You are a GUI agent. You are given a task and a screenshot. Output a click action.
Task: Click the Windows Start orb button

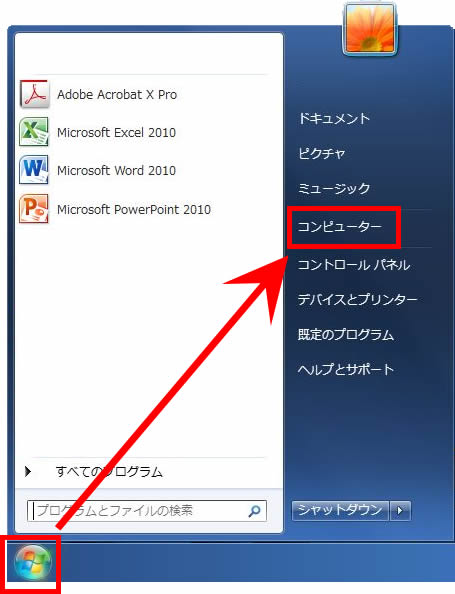click(x=33, y=563)
